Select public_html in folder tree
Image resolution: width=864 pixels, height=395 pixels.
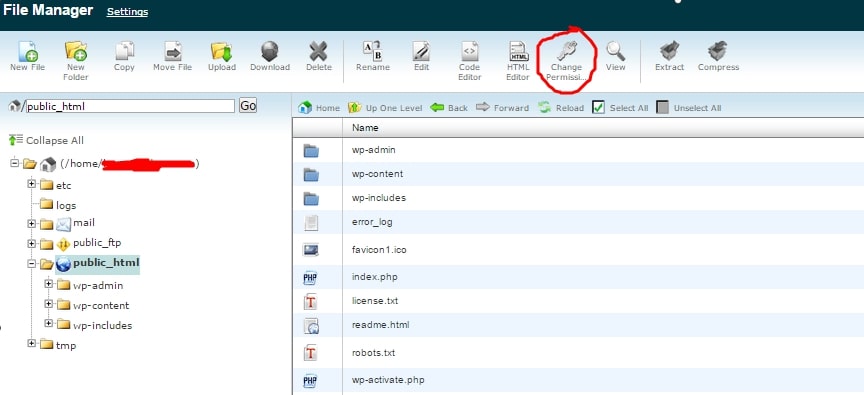click(x=106, y=262)
